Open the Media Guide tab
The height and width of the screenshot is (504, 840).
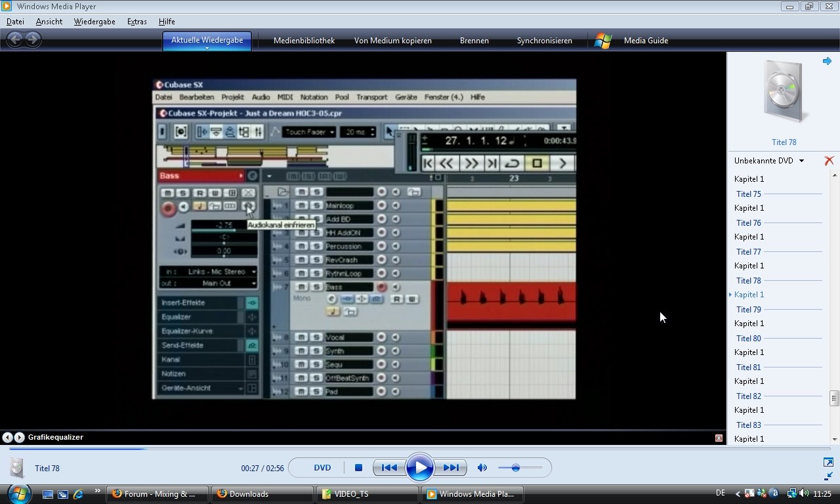coord(646,41)
